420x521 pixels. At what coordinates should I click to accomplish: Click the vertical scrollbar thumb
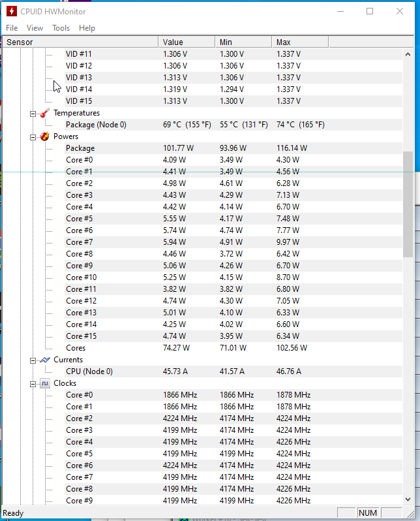pos(408,204)
